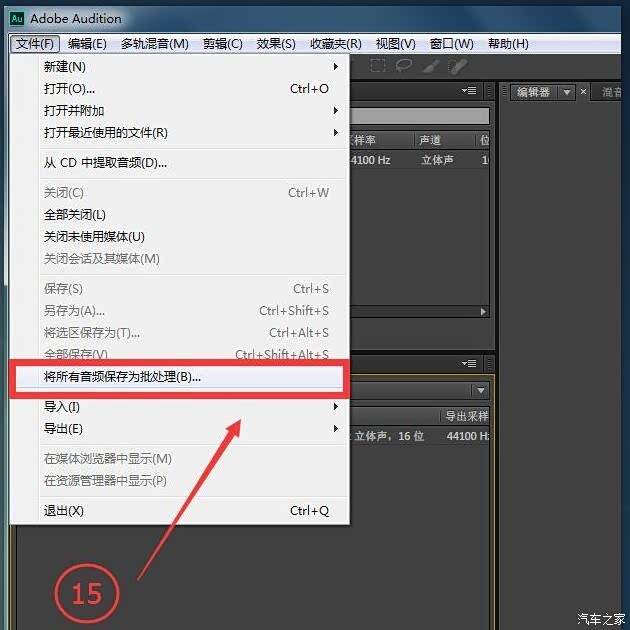Close the 编辑器 panel tab
This screenshot has height=630, width=630.
pyautogui.click(x=583, y=92)
